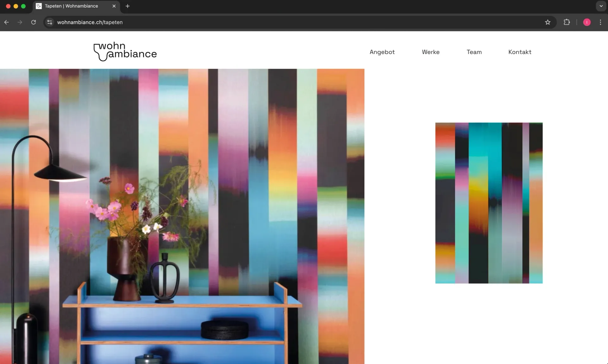Click the browser forward arrow
The width and height of the screenshot is (608, 364).
pyautogui.click(x=20, y=22)
